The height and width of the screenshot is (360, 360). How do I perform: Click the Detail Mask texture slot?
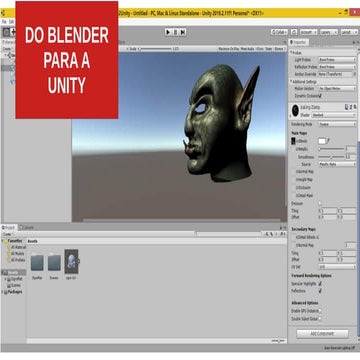coord(294,196)
